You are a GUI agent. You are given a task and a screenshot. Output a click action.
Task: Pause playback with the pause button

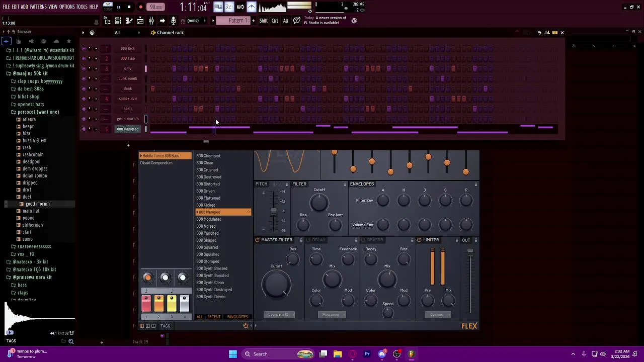click(118, 7)
